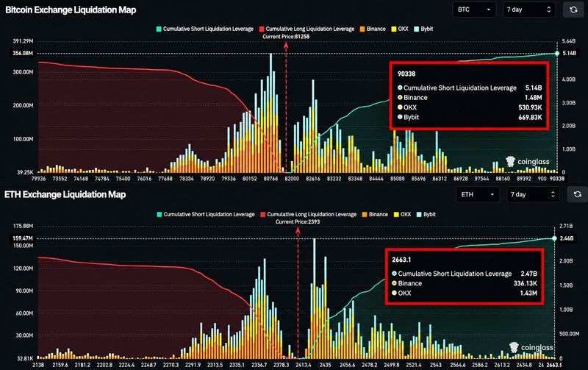588x370 pixels.
Task: Select the 2.46B endpoint dot on ETH short curve
Action: pos(554,238)
